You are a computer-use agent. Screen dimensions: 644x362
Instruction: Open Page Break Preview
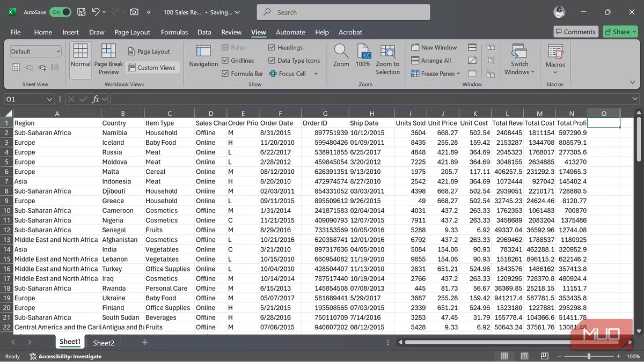click(108, 59)
